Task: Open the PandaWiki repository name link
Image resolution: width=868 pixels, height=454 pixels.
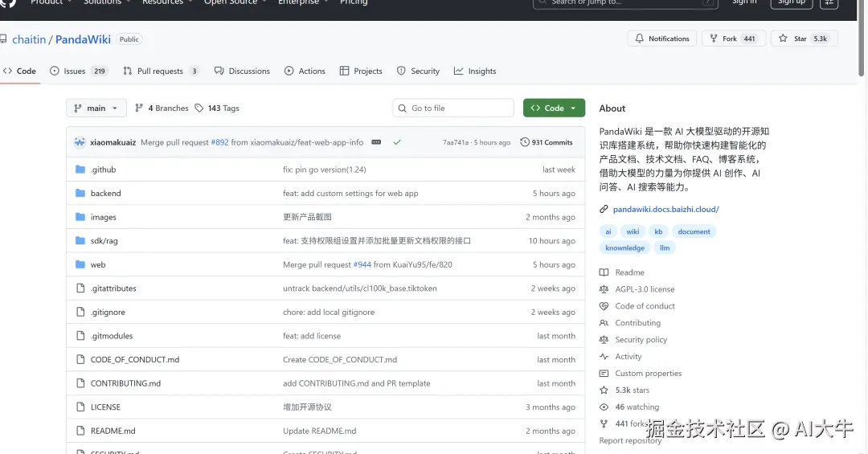Action: (83, 39)
